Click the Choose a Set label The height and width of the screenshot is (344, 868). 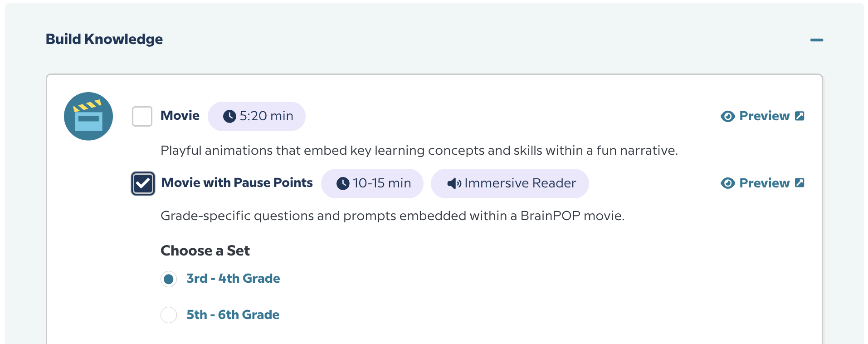205,250
